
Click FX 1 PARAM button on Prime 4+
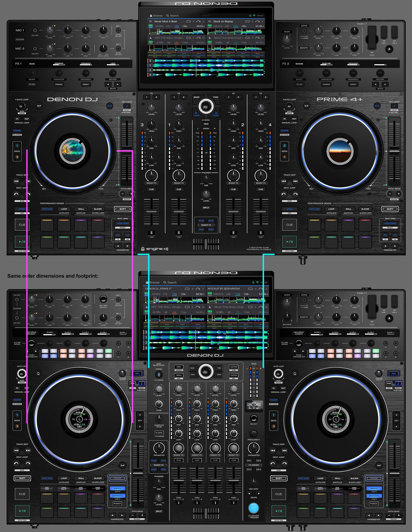pos(59,84)
